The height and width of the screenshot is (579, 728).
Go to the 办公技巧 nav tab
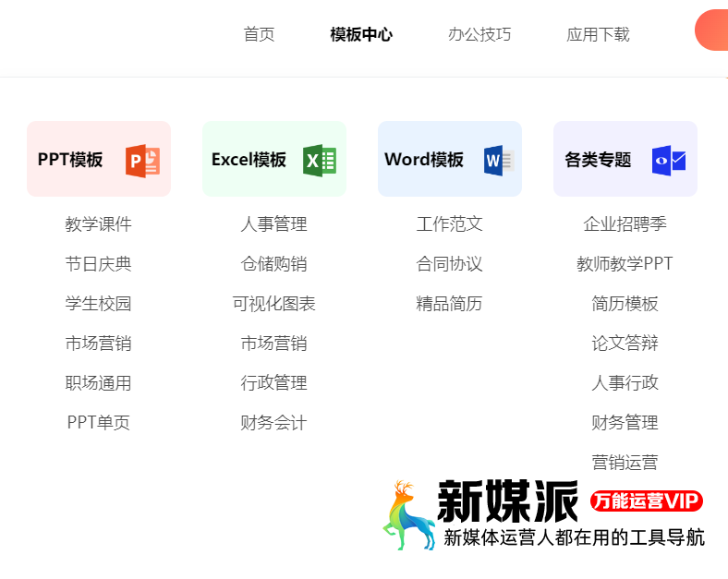(479, 34)
